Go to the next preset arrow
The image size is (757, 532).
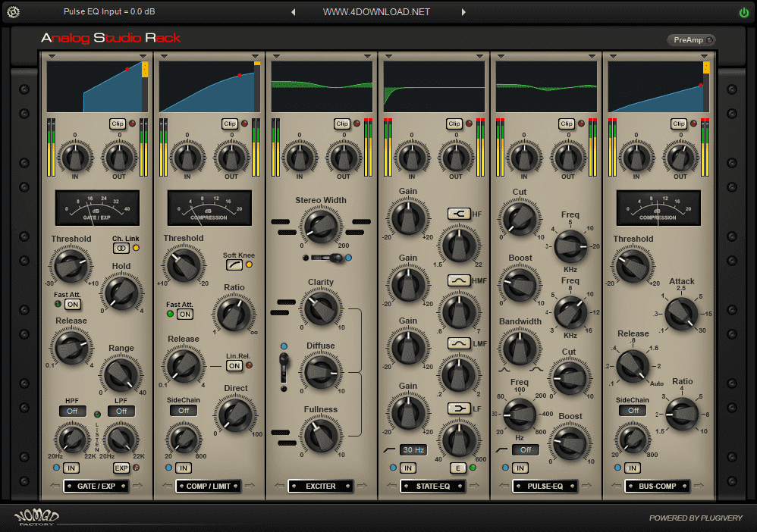463,12
